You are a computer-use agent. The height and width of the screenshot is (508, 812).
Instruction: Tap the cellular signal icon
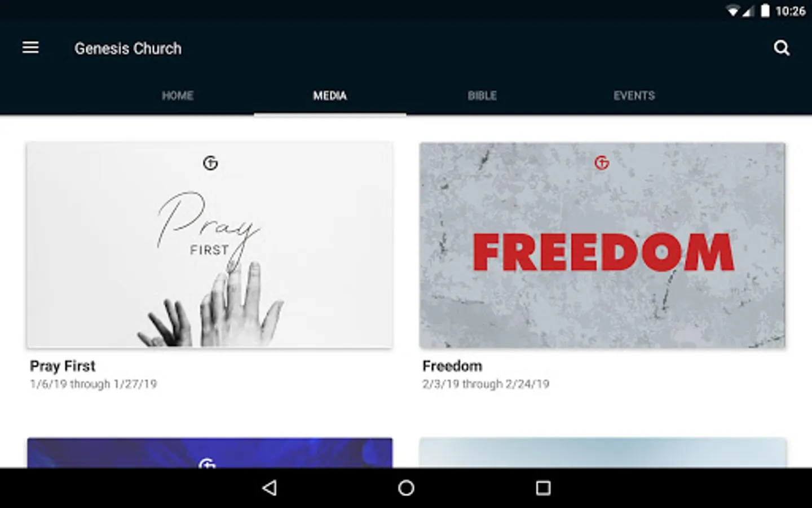(x=748, y=11)
